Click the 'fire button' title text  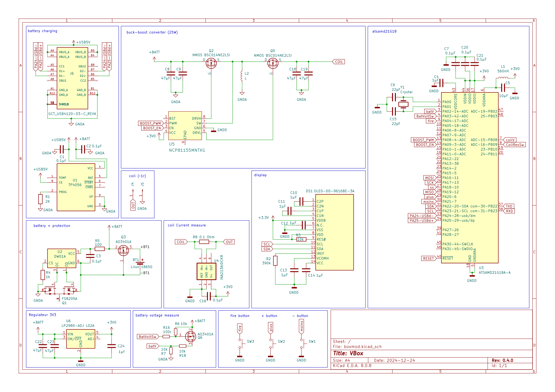(x=240, y=316)
